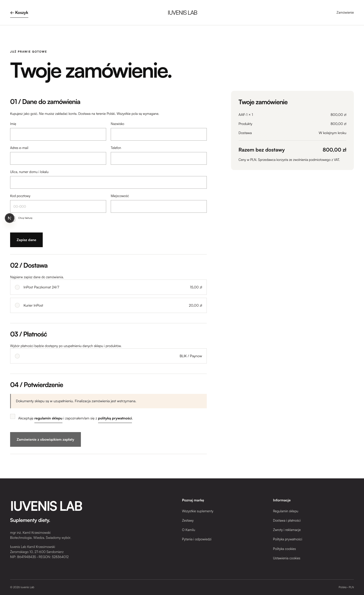Viewport: 364px width, 595px height.
Task: Select the Ulica, numer domu i lokalu field
Action: [108, 182]
